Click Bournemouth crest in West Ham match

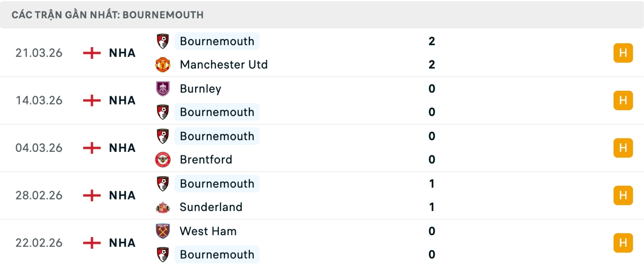coord(163,255)
